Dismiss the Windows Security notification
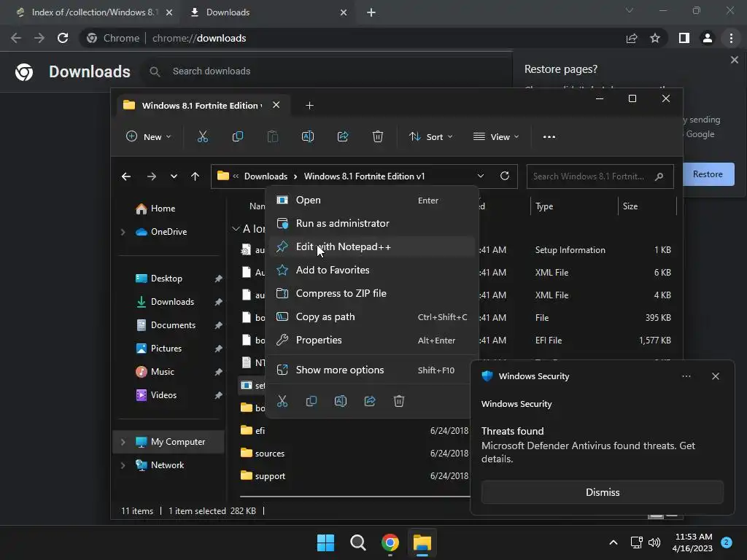 pos(602,492)
